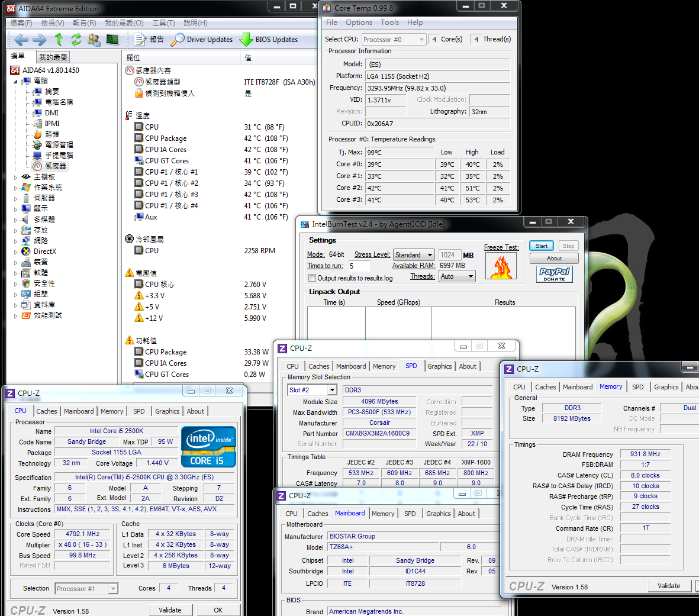
Task: Select the DirectX tree item
Action: coord(39,251)
